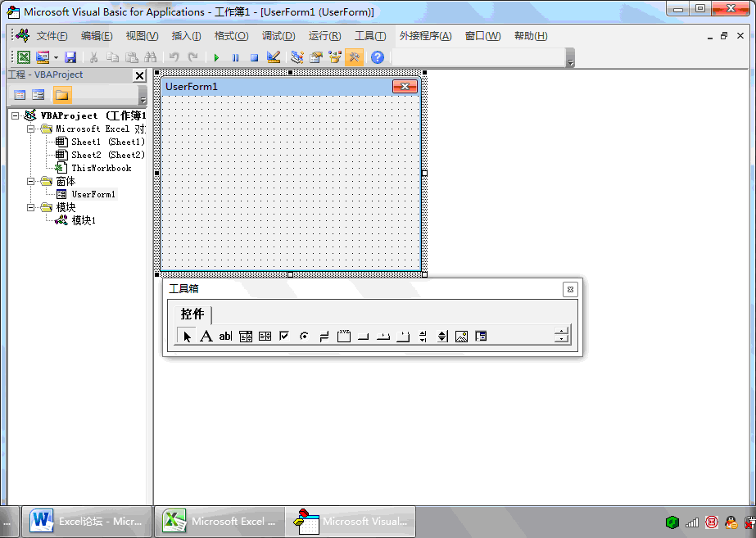Open the project panel toolbar options arrow
This screenshot has height=538, width=756.
coord(143,96)
